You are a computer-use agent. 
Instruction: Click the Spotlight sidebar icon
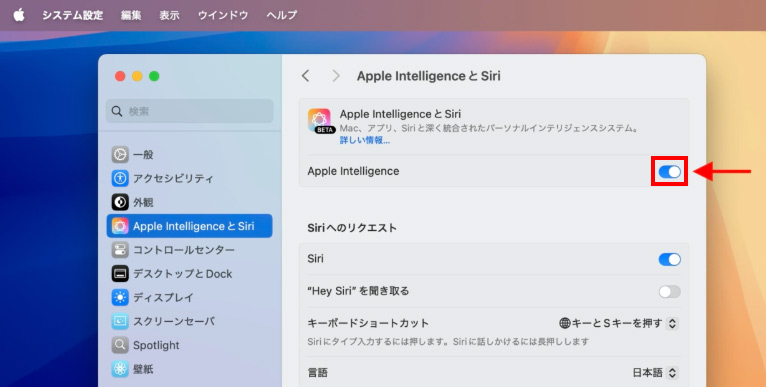[x=120, y=345]
